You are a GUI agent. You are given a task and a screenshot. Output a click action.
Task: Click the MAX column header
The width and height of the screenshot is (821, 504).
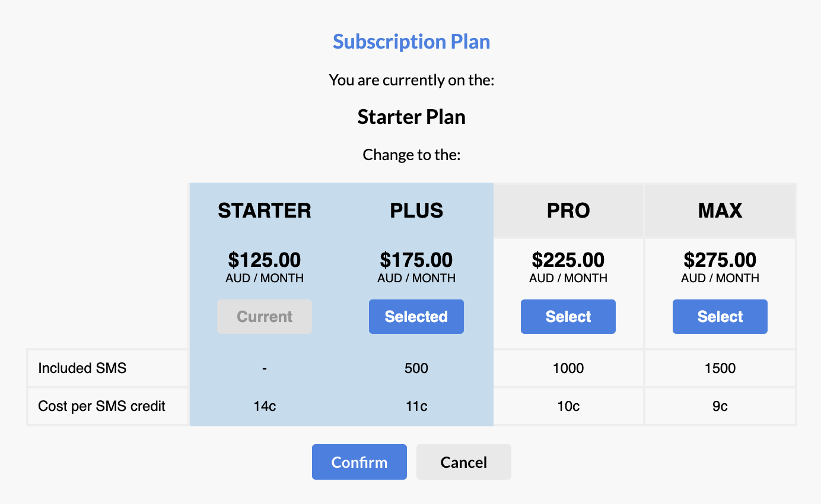[720, 210]
